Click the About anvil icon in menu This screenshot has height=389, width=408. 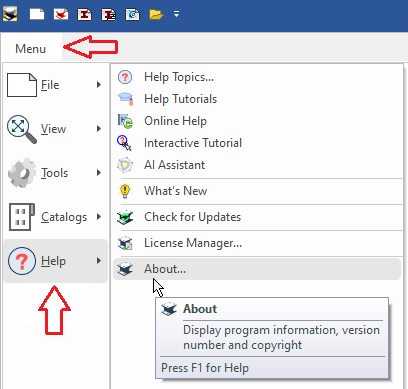click(x=125, y=269)
